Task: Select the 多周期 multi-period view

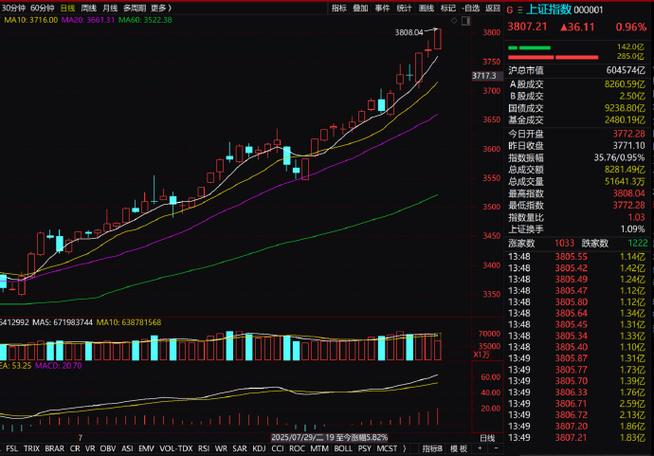Action: coord(134,7)
